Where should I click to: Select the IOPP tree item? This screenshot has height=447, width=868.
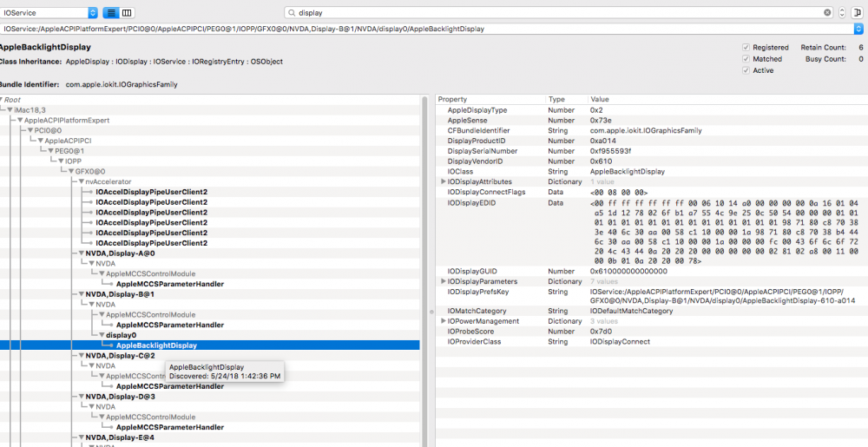pyautogui.click(x=73, y=161)
